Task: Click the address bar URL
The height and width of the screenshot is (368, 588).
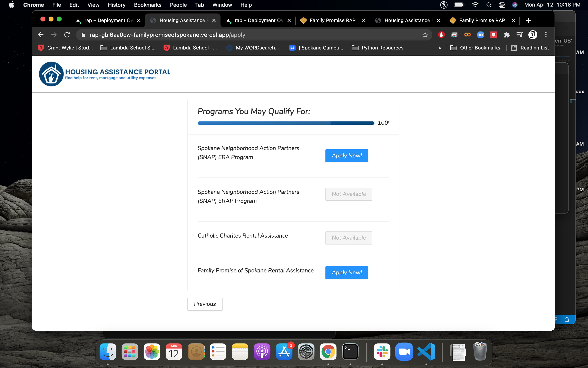Action: pos(167,35)
